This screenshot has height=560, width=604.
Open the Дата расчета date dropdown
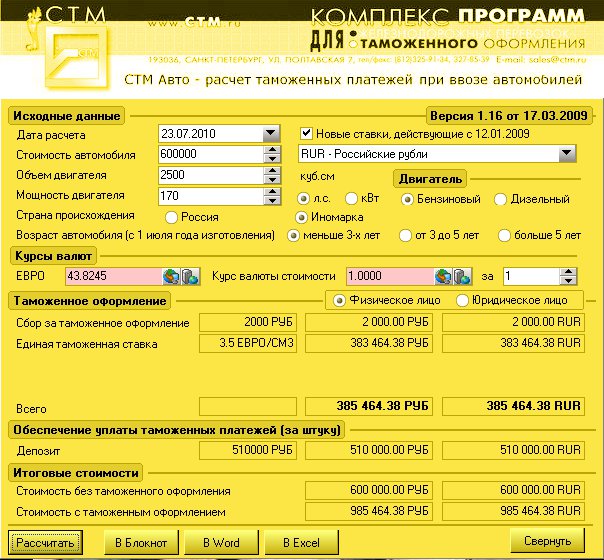[271, 134]
